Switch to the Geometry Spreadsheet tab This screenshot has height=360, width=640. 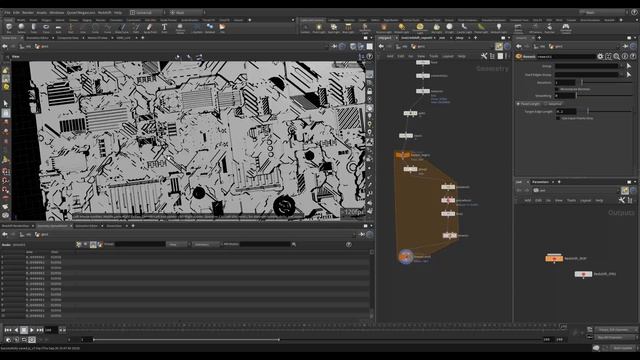52,226
